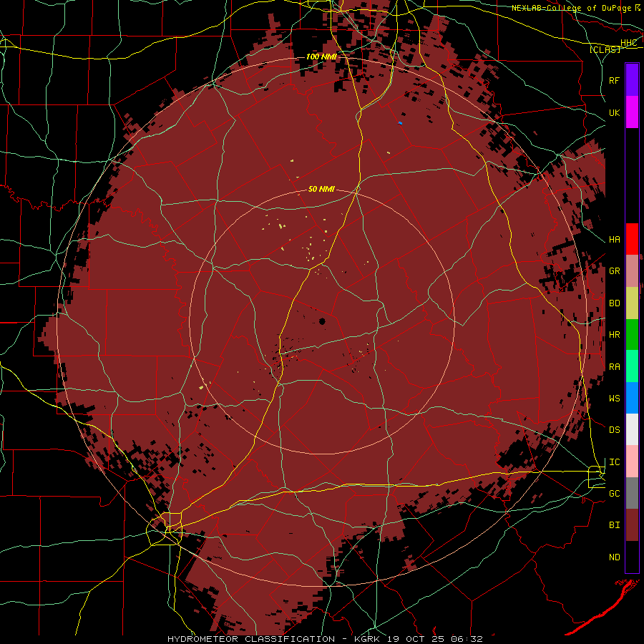The height and width of the screenshot is (644, 644).
Task: Select the BD yellow legend block
Action: [x=632, y=303]
